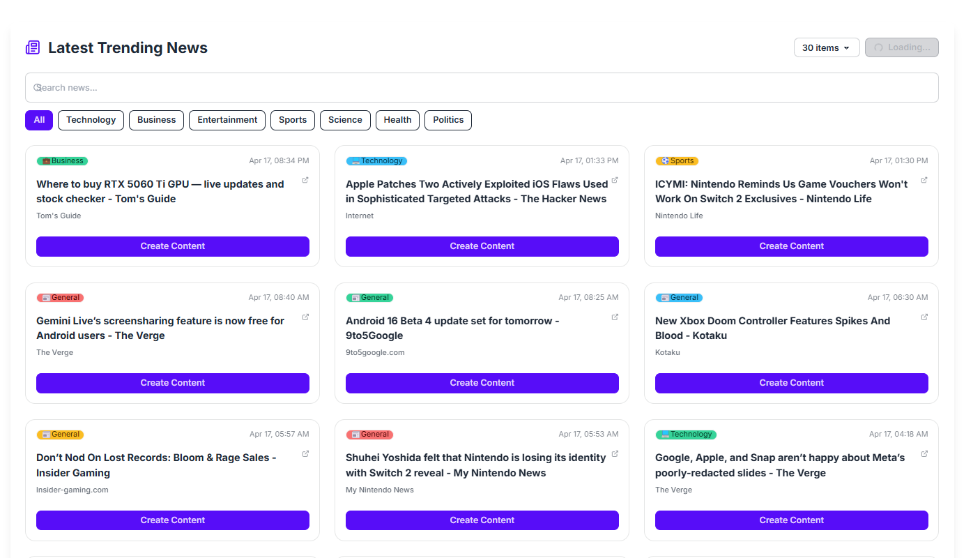980x558 pixels.
Task: Open external link icon for RTX 5060 Ti article
Action: point(305,180)
